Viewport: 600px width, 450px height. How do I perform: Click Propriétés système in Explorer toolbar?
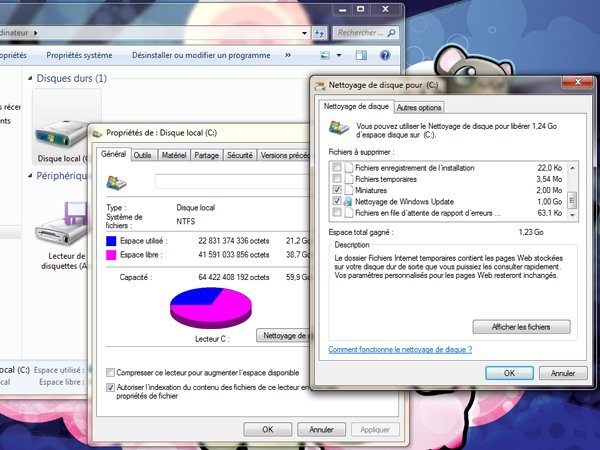click(79, 55)
